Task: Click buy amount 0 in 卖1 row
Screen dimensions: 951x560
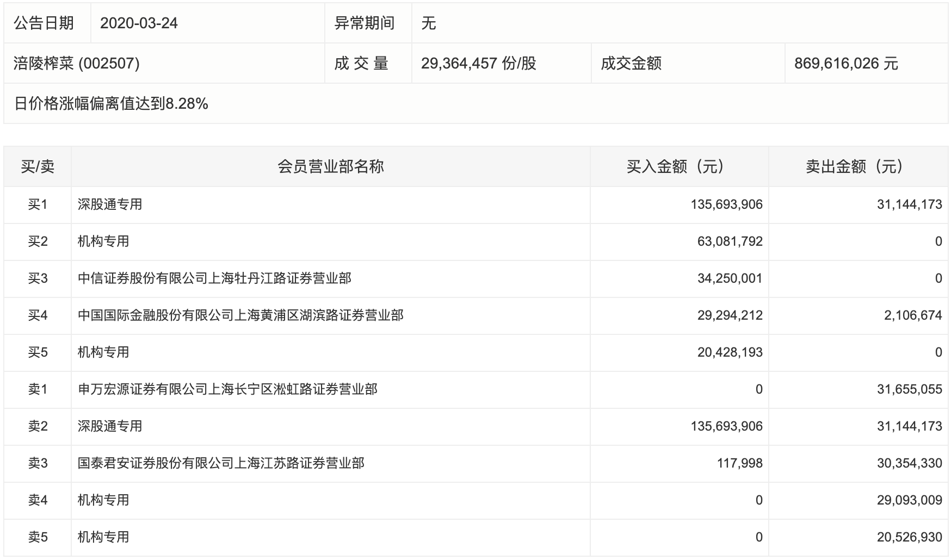Action: tap(759, 389)
